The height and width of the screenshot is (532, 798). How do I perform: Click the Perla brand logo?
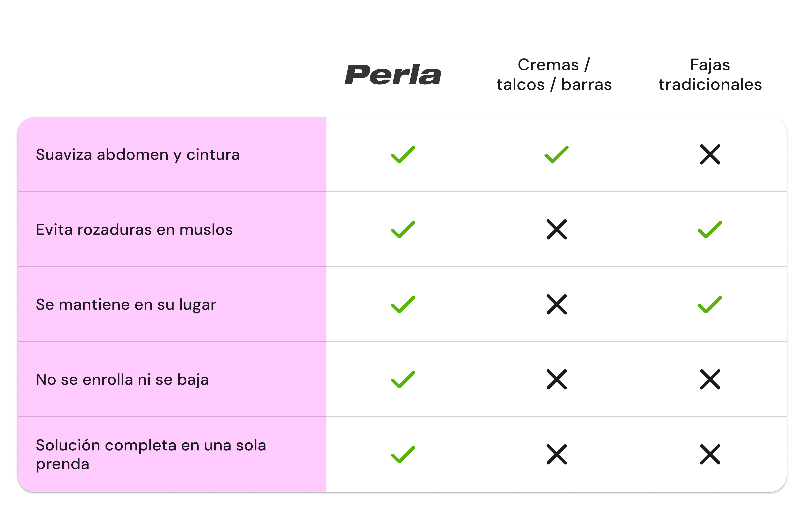[393, 75]
